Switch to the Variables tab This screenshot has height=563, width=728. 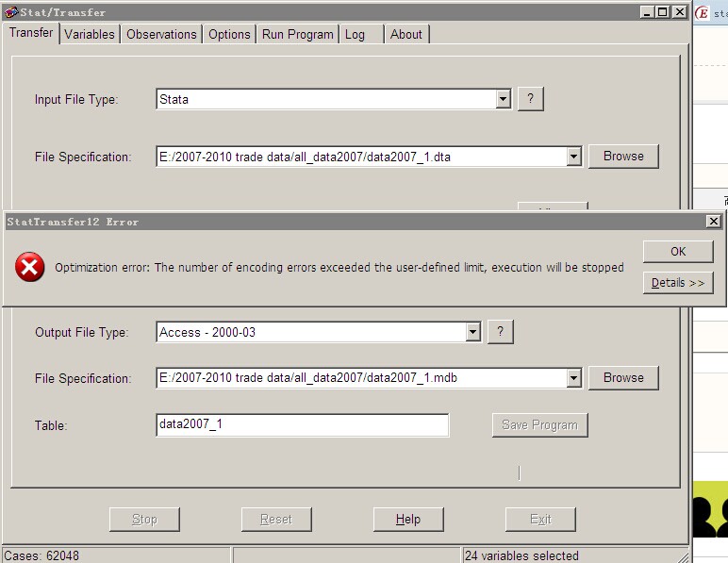(x=90, y=34)
